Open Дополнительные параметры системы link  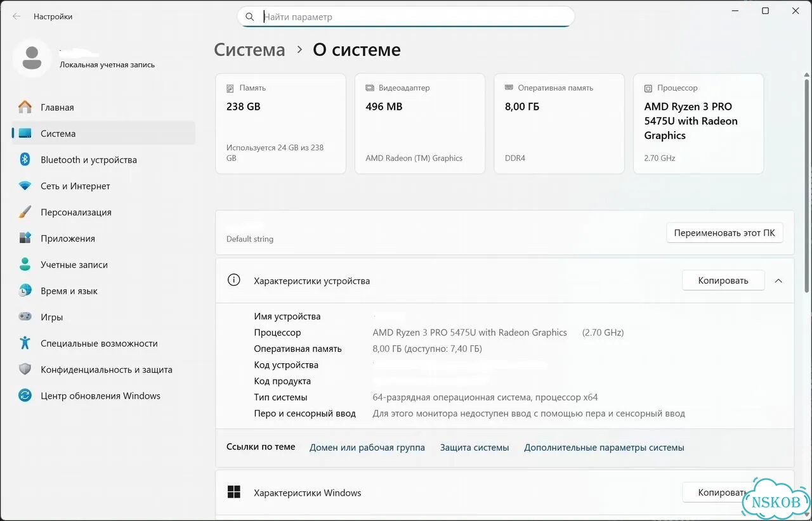pos(604,447)
